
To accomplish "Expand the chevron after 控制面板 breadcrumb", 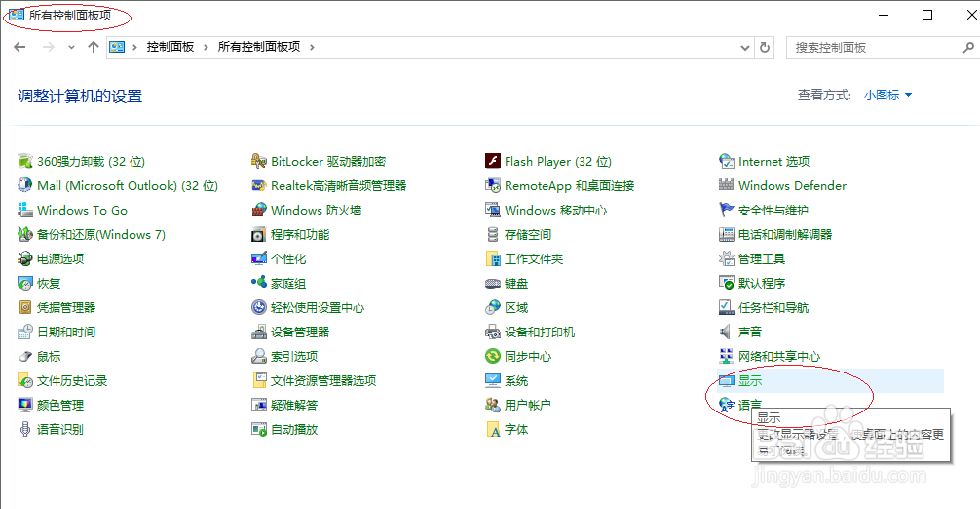I will (206, 47).
